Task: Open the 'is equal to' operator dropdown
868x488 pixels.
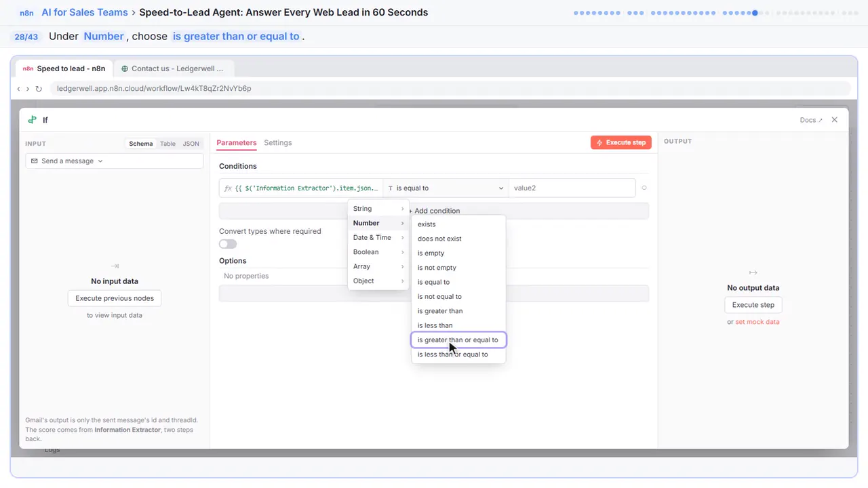Action: point(446,188)
